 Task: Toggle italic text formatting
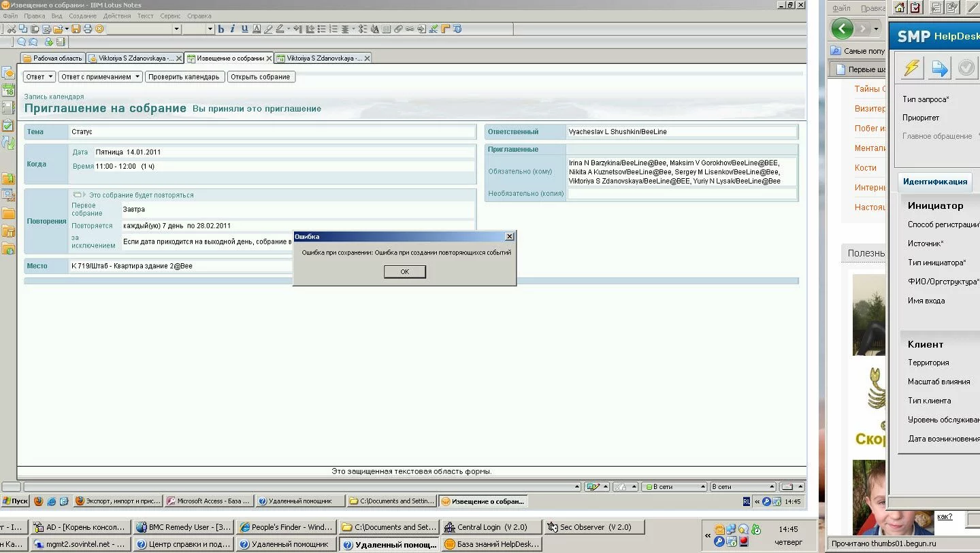click(x=232, y=29)
